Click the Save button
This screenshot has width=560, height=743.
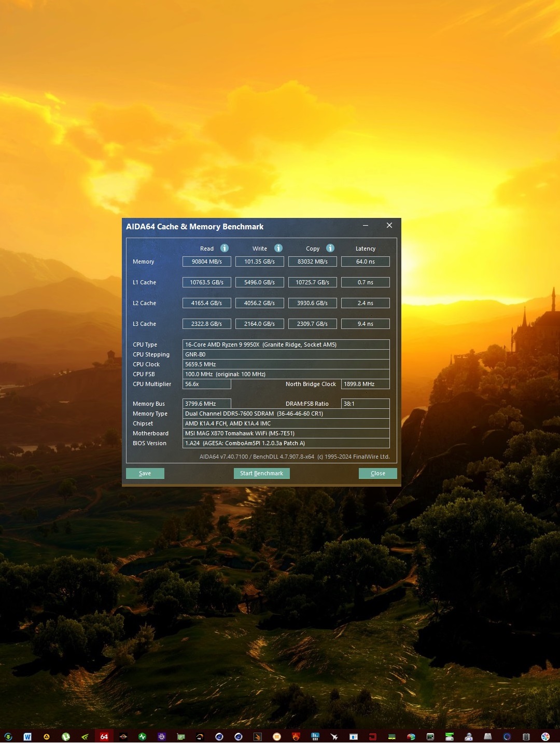tap(145, 473)
